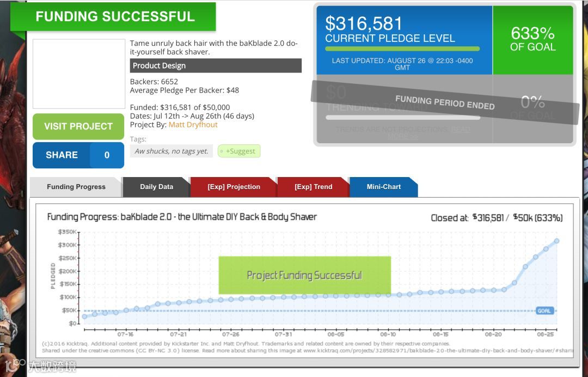The height and width of the screenshot is (377, 588).
Task: Click the GOAL marker on the chart
Action: [544, 311]
